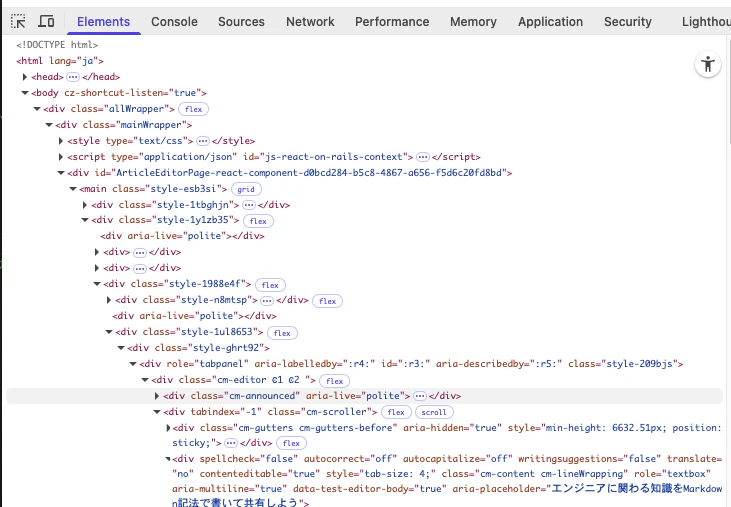
Task: Collapse the style-1y1zb35 div node
Action: 85,220
